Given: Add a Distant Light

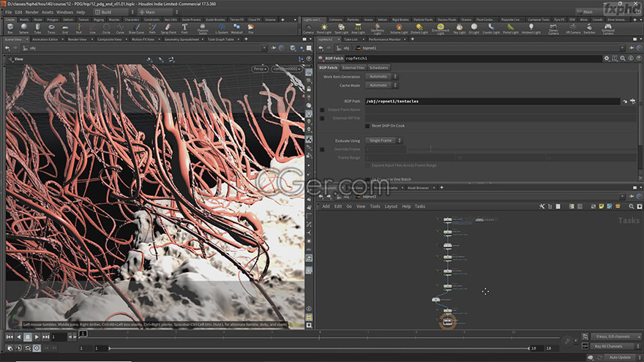Looking at the screenshot, I should tap(419, 29).
